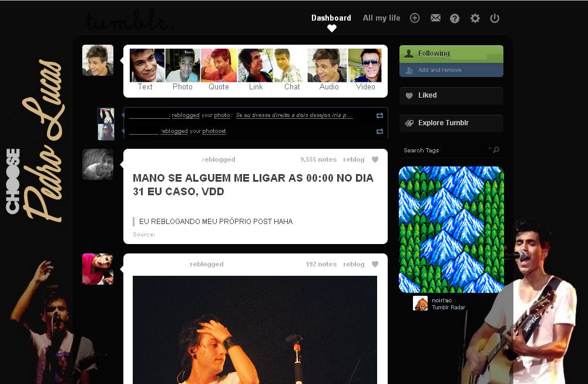Like the 9,555 notes post with heart
The image size is (588, 384).
tap(375, 159)
